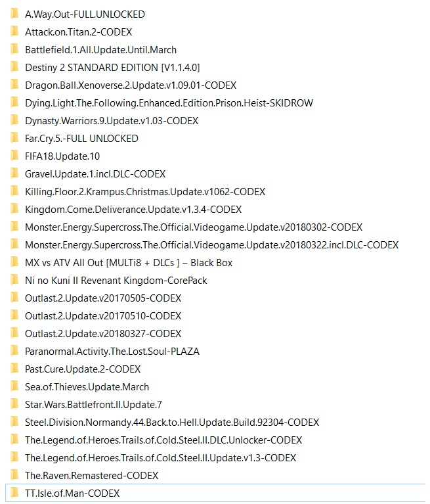Select Battlefield.1.All.Update.Until.March folder name
Image resolution: width=430 pixels, height=504 pixels.
click(x=101, y=50)
